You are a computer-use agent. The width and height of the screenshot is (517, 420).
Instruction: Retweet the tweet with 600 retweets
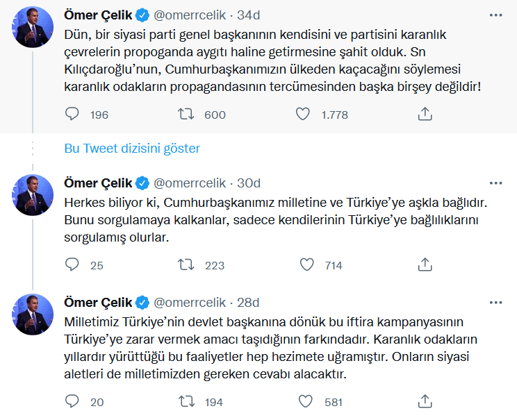[x=186, y=114]
